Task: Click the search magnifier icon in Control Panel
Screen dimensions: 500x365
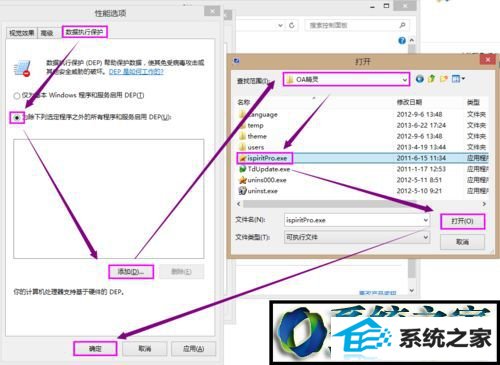Action: click(402, 25)
